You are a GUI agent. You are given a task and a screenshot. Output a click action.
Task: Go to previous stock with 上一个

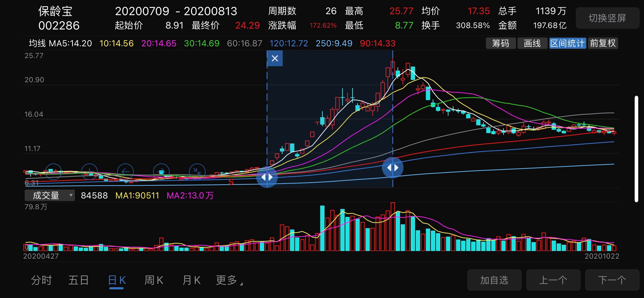tap(553, 280)
